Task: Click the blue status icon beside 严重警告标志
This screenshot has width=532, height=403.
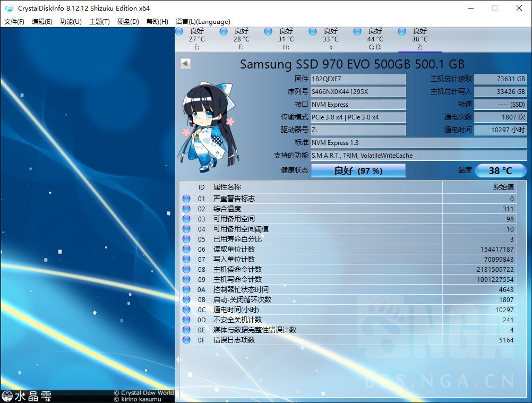Action: [x=186, y=199]
